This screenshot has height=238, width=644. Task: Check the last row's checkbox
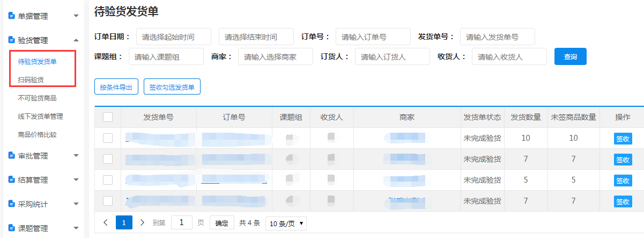pyautogui.click(x=108, y=201)
